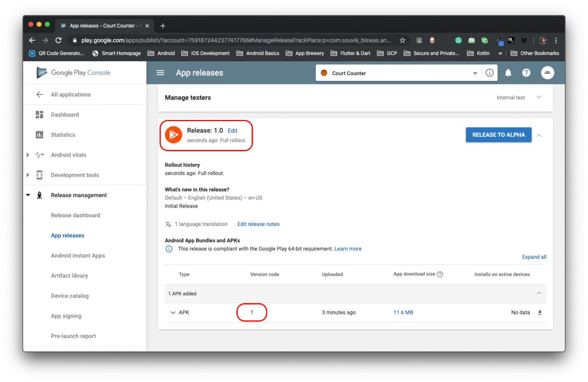Open Android Instant Apps
Image resolution: width=588 pixels, height=382 pixels.
pos(78,256)
